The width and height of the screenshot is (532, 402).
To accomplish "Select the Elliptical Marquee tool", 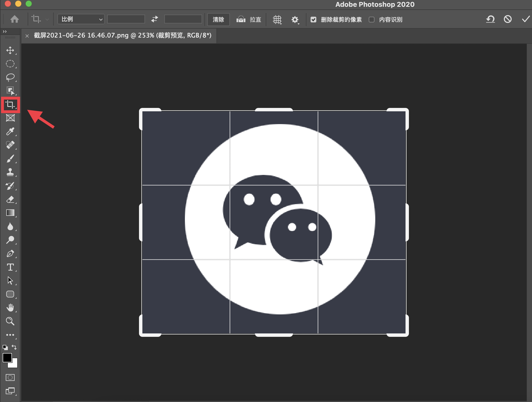I will [x=10, y=64].
